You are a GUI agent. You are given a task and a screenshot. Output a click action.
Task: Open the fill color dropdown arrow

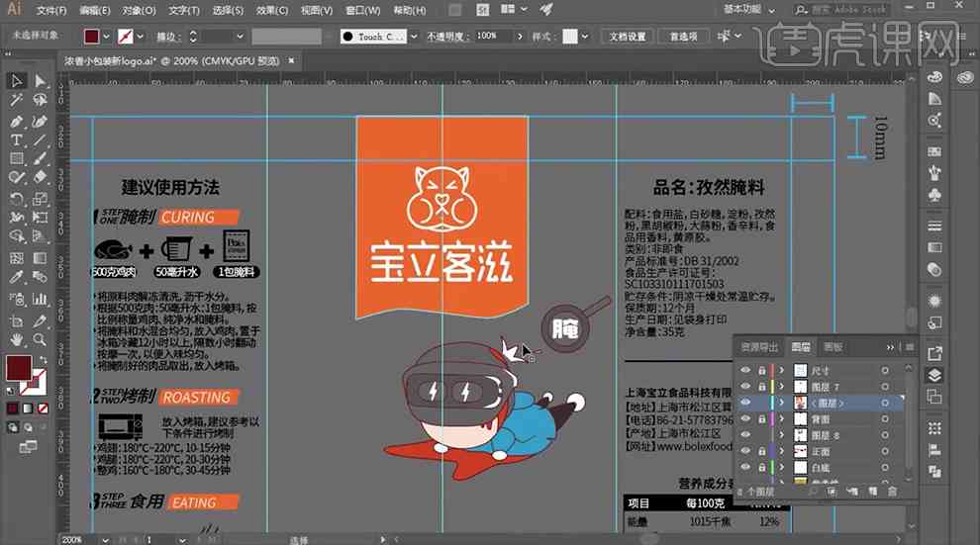point(106,37)
